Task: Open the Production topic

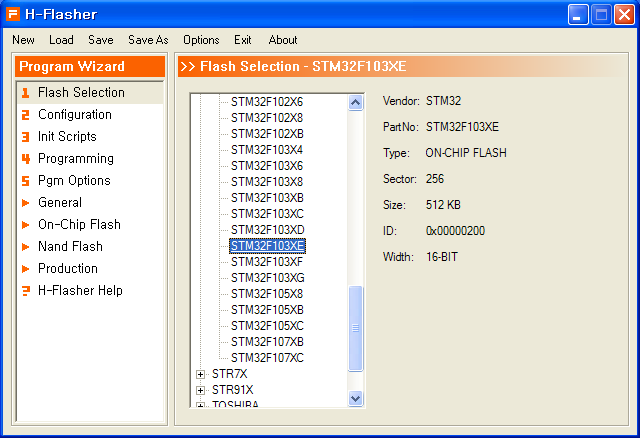Action: 91,269
